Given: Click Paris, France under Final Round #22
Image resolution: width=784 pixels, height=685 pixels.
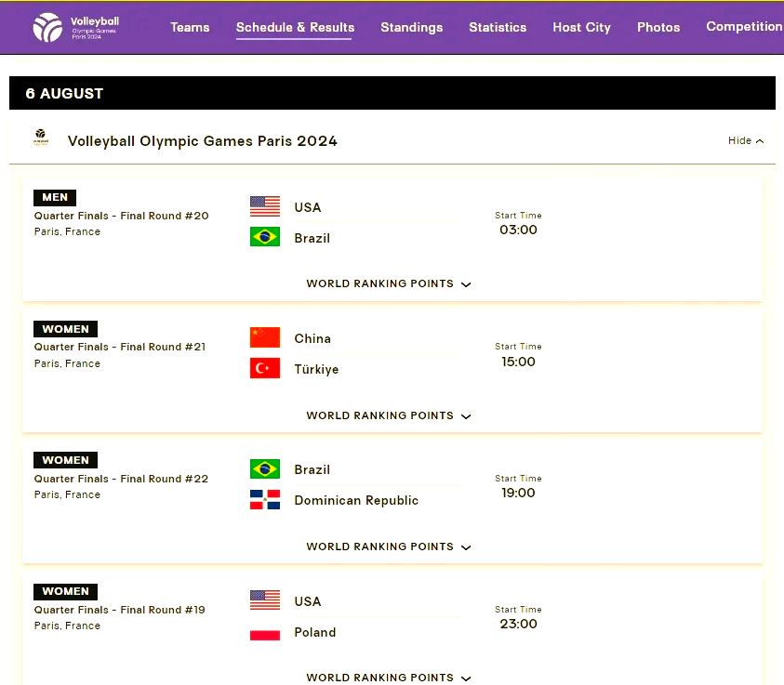Looking at the screenshot, I should coord(67,494).
